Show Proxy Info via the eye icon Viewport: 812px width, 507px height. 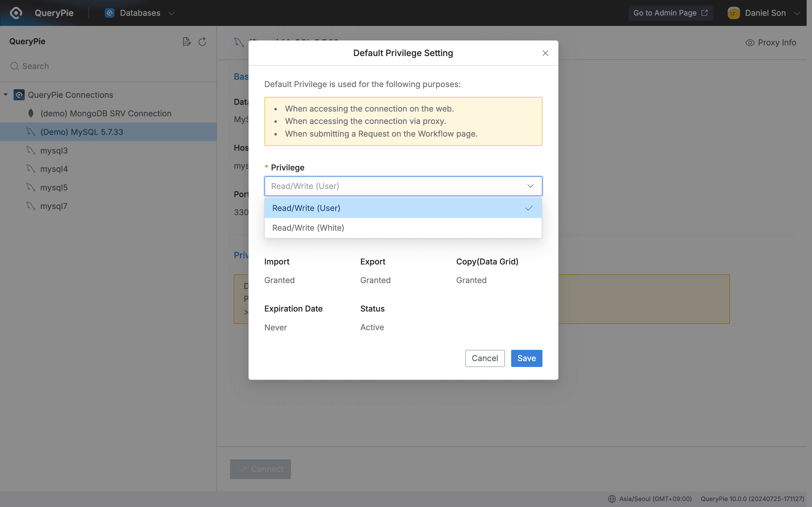coord(750,42)
